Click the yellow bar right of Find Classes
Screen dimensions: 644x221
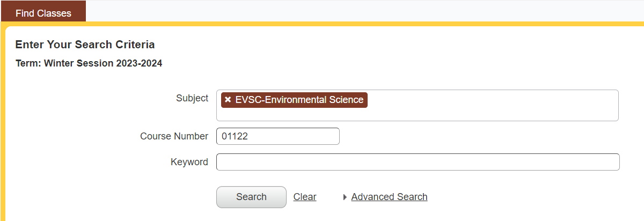365,24
